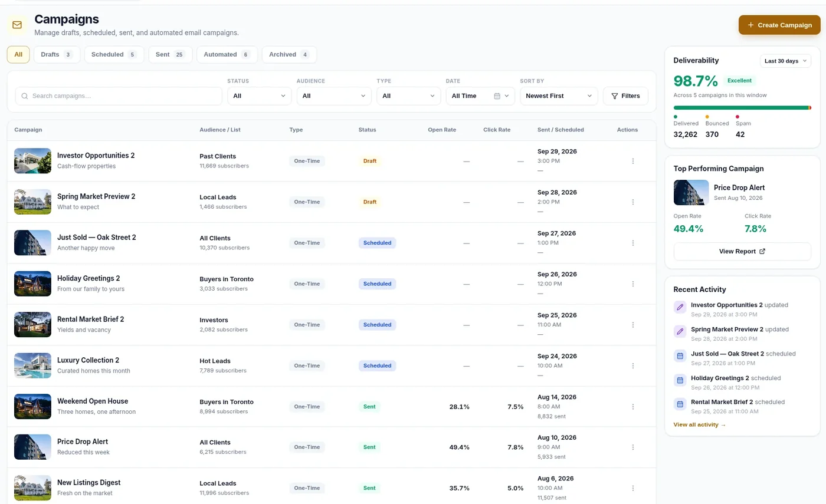Viewport: 826px width, 504px height.
Task: Click the calendar icon for Just Sold activity
Action: (680, 356)
